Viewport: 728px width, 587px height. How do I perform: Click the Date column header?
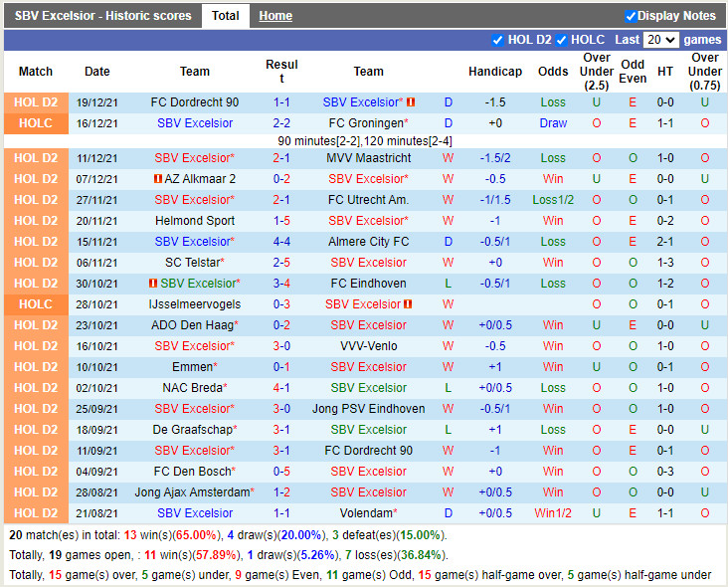click(97, 72)
